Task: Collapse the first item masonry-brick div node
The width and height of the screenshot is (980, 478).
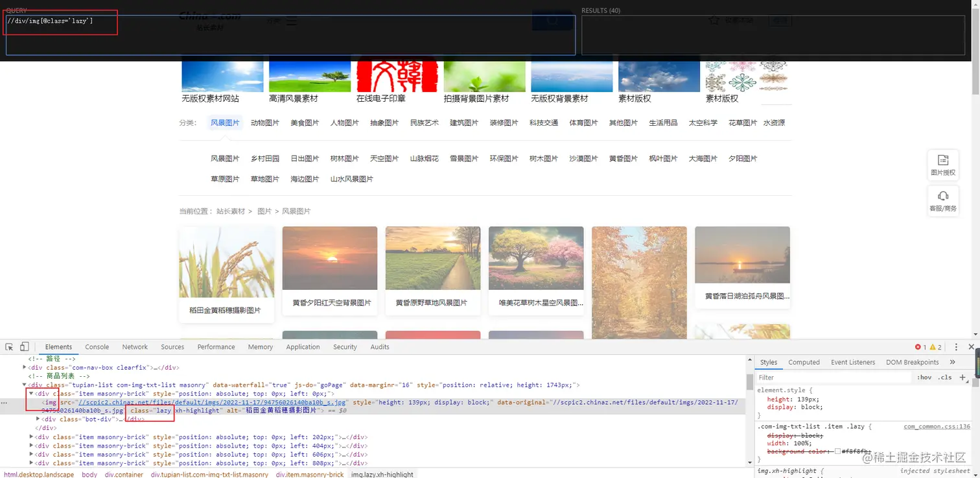Action: point(30,394)
